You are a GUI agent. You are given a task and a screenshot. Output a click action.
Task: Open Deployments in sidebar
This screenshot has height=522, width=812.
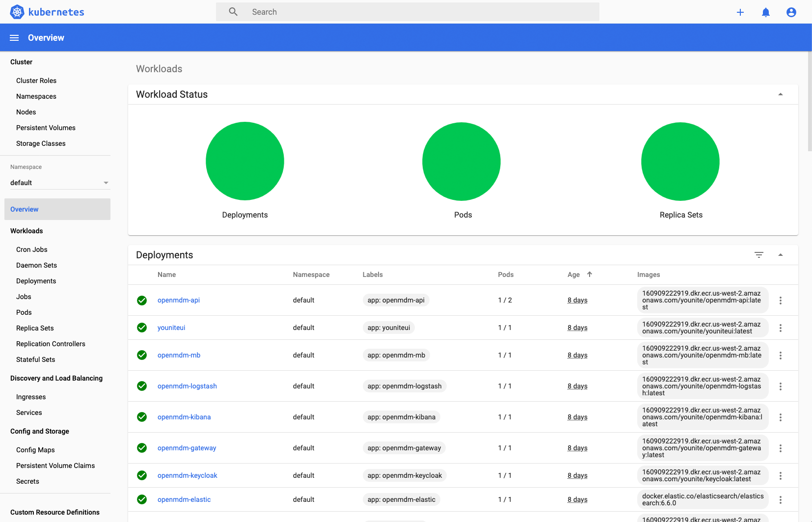(36, 281)
